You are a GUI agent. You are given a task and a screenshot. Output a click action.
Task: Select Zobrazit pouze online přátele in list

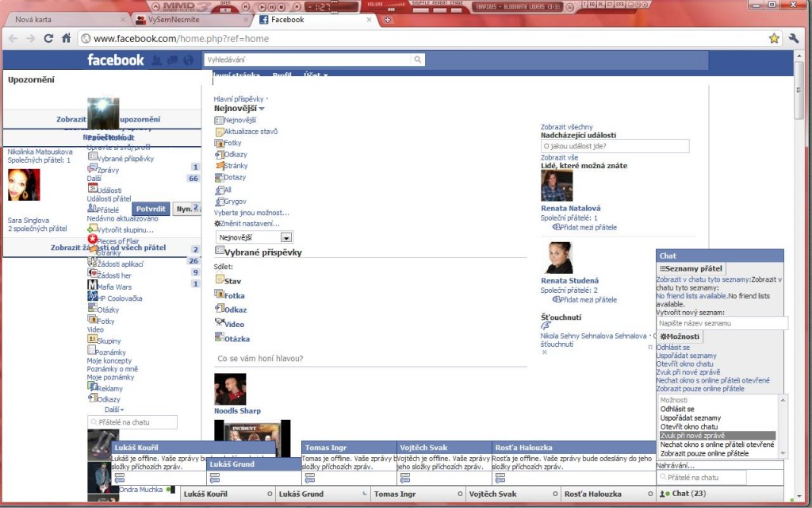pos(704,453)
